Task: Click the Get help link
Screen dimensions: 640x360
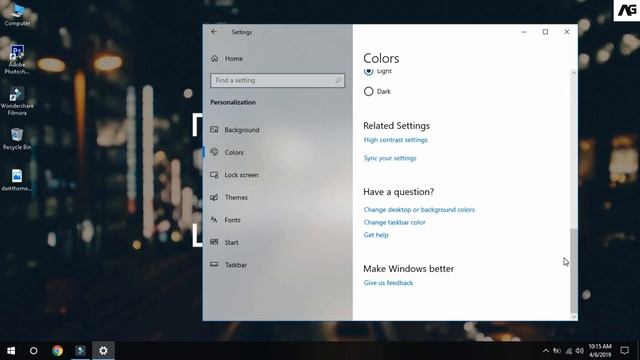Action: (376, 235)
